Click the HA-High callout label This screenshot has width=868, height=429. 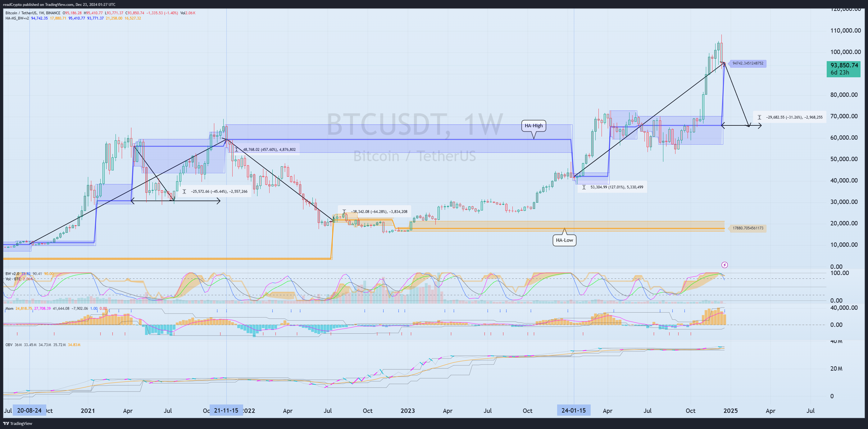[x=534, y=126]
